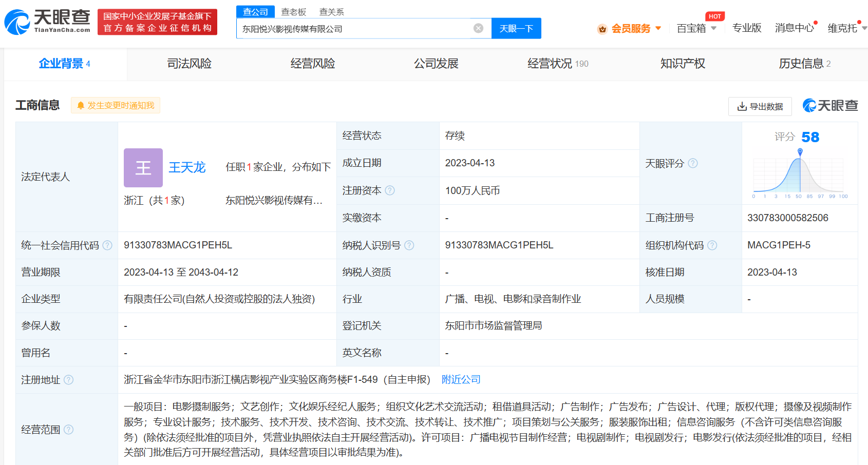This screenshot has height=465, width=868.
Task: Select the 查老板 search tab
Action: 294,12
